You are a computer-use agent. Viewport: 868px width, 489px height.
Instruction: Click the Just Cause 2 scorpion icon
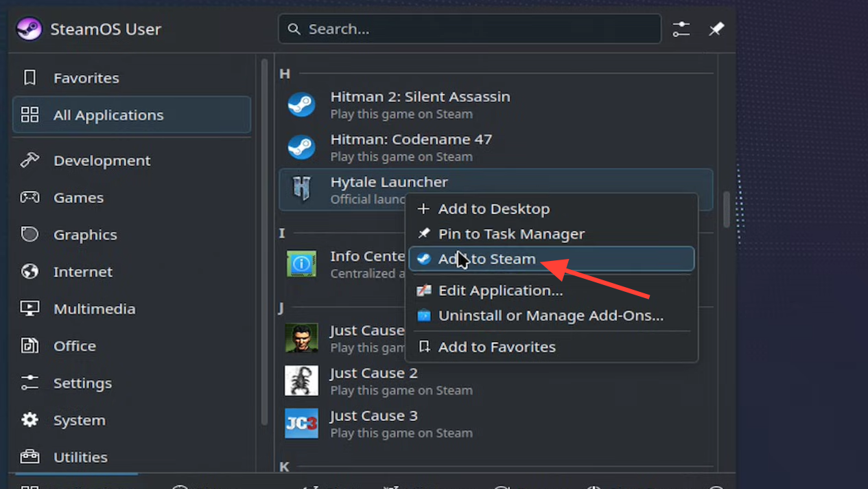[x=301, y=380]
